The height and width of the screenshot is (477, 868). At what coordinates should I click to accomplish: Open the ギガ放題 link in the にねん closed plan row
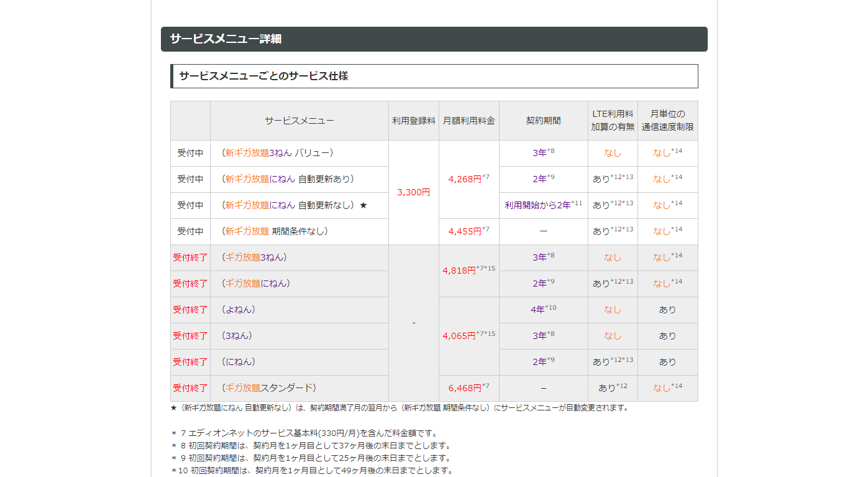(243, 284)
